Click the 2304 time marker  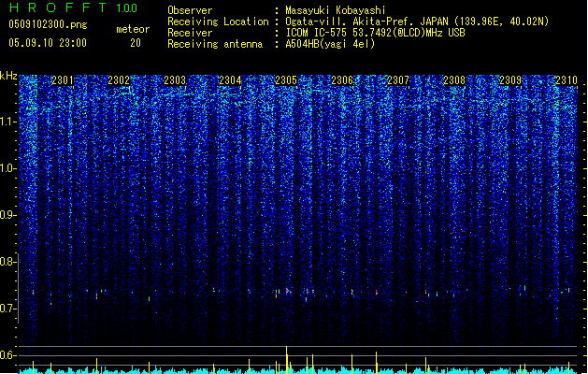click(230, 79)
